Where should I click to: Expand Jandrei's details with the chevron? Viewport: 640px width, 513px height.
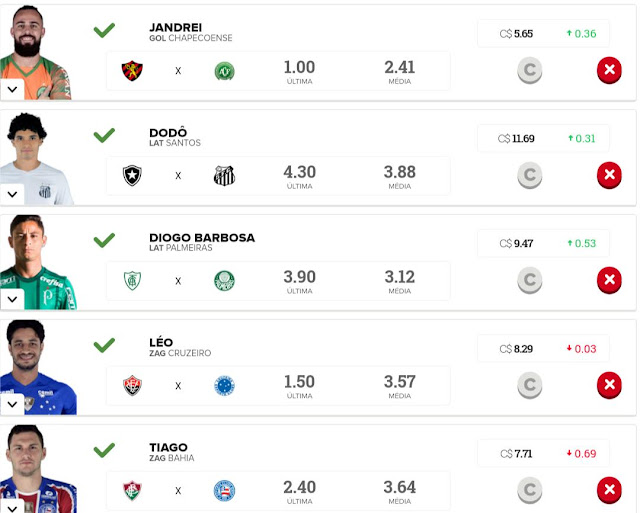click(12, 89)
